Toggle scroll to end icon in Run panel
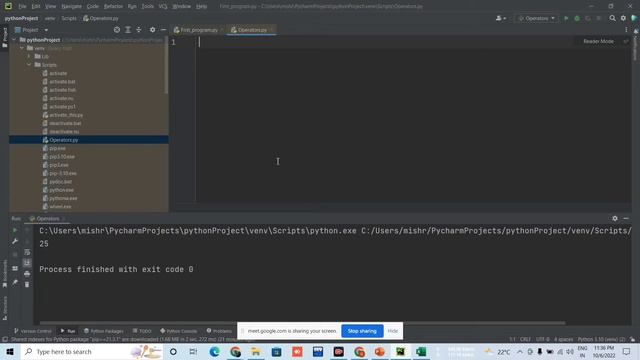 tap(27, 262)
